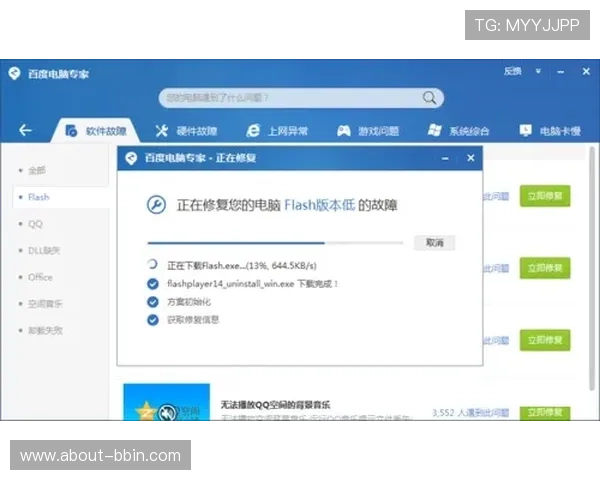
Task: Select 空间音乐 in the sidebar
Action: 45,304
